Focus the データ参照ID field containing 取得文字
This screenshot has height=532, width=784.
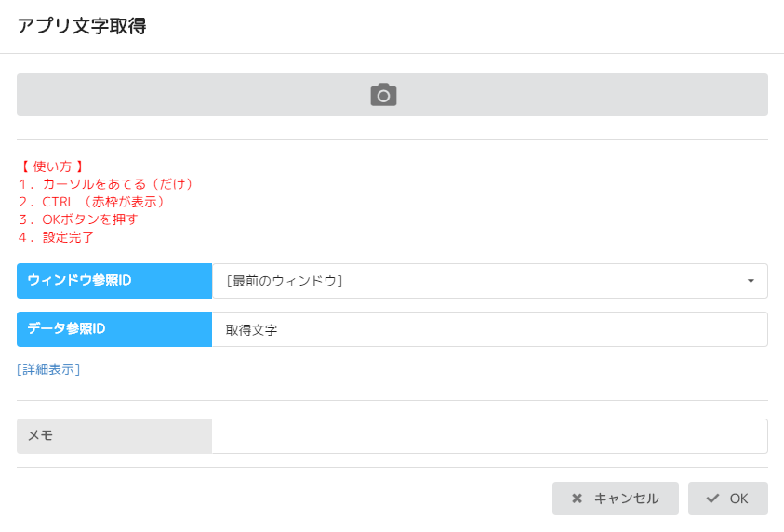(489, 329)
